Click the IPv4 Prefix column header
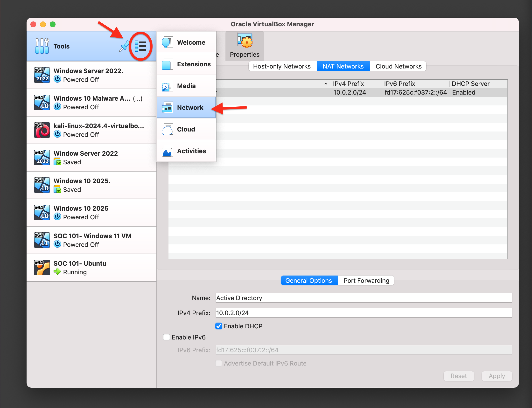 tap(356, 84)
